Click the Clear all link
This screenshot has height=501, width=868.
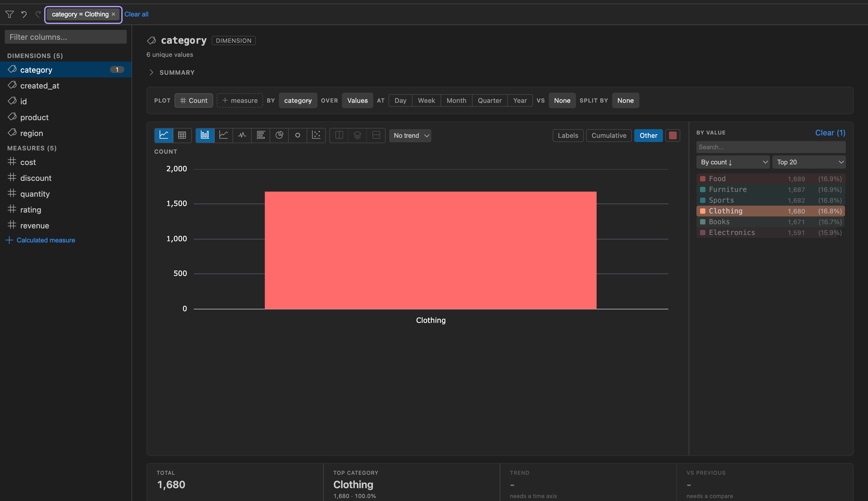pyautogui.click(x=136, y=14)
